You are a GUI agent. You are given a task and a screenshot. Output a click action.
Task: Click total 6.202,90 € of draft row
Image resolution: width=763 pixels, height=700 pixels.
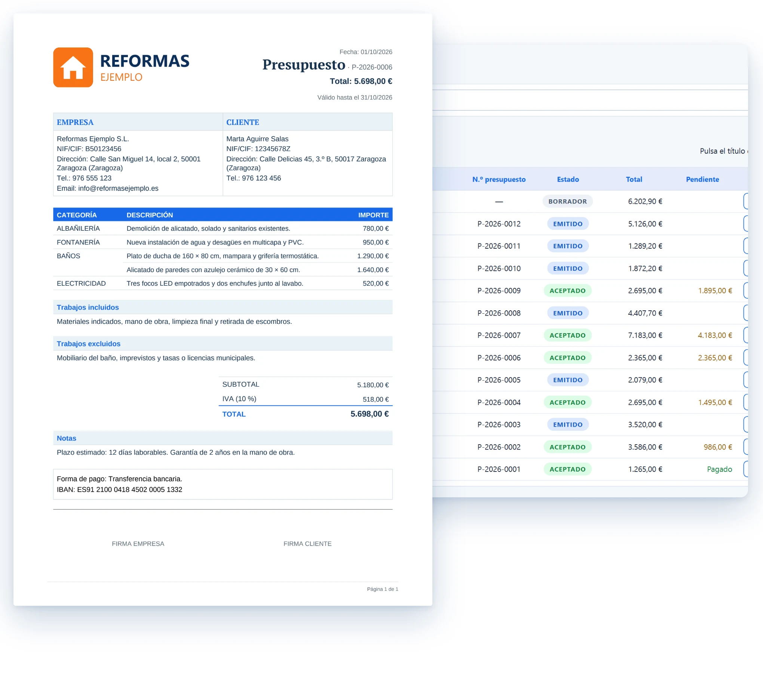[x=645, y=201]
